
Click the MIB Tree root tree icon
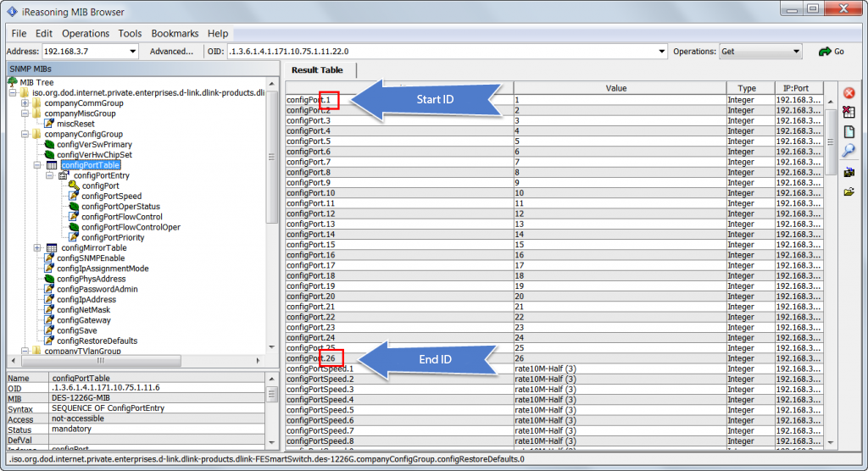tap(13, 82)
